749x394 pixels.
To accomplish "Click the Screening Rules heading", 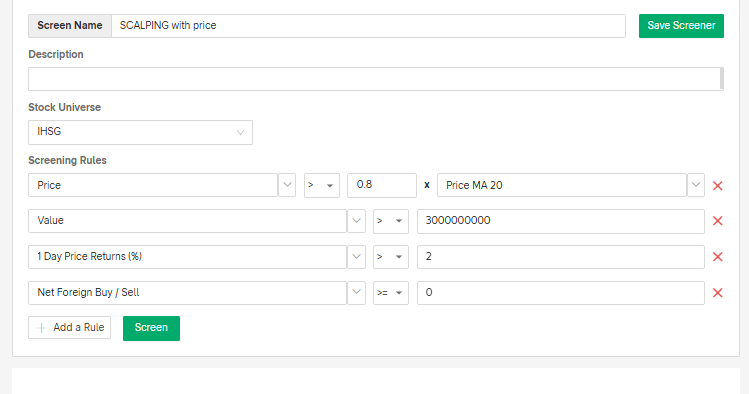I will click(x=67, y=160).
